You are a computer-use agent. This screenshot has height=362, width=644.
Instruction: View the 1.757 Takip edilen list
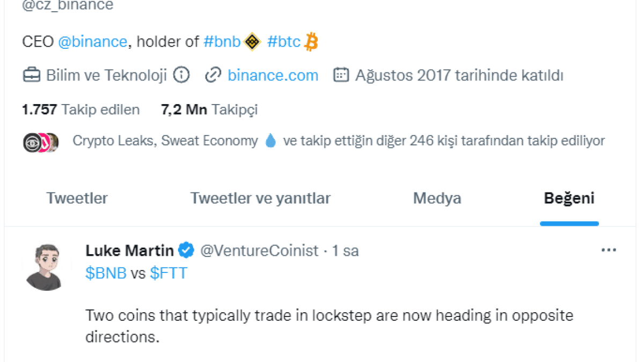[80, 110]
